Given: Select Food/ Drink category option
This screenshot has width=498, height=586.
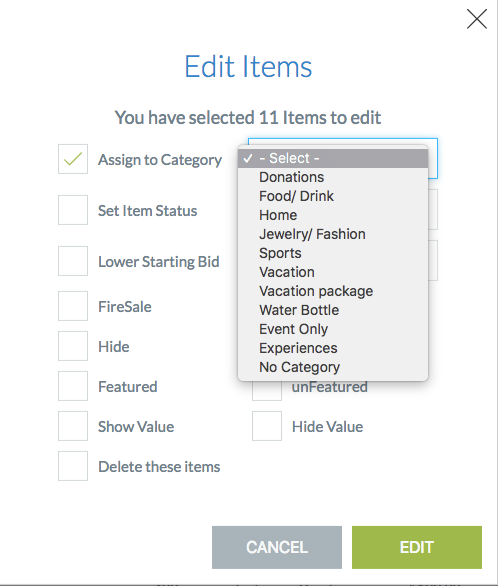Looking at the screenshot, I should pyautogui.click(x=333, y=196).
